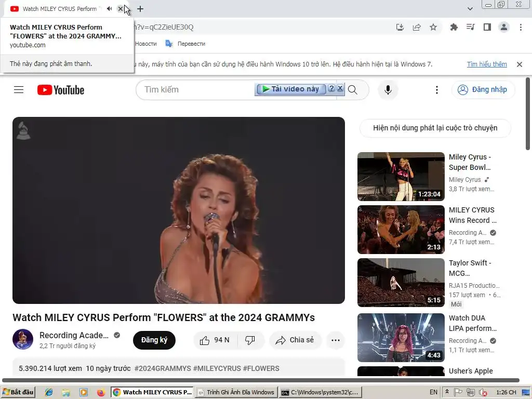Click the 1:26 CH taskbar clock
532x399 pixels.
(506, 392)
